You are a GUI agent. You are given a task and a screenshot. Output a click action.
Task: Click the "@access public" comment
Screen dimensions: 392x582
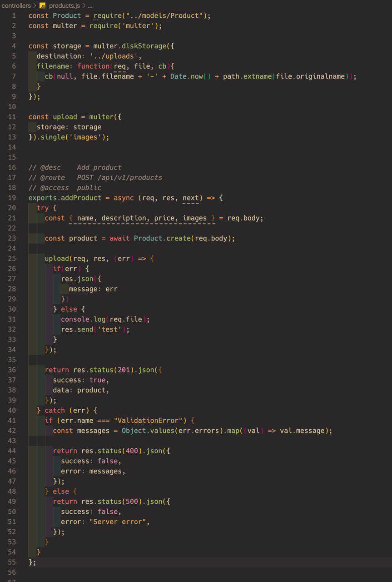pyautogui.click(x=65, y=187)
